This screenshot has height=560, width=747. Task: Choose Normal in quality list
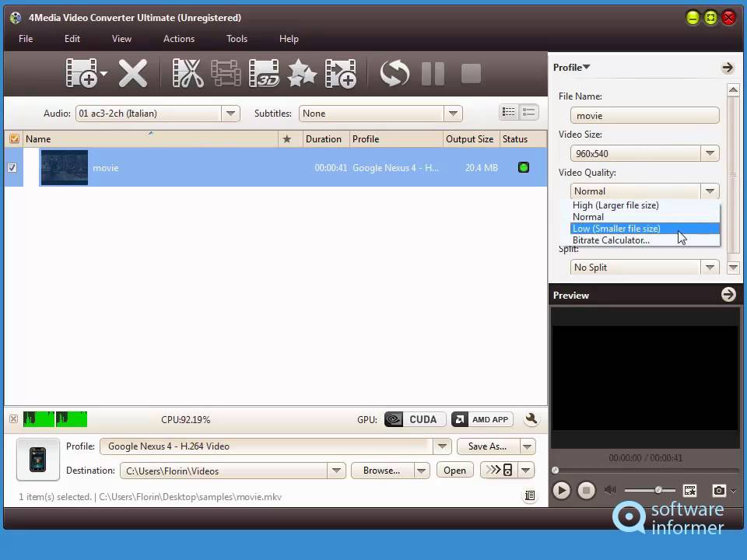pos(644,217)
